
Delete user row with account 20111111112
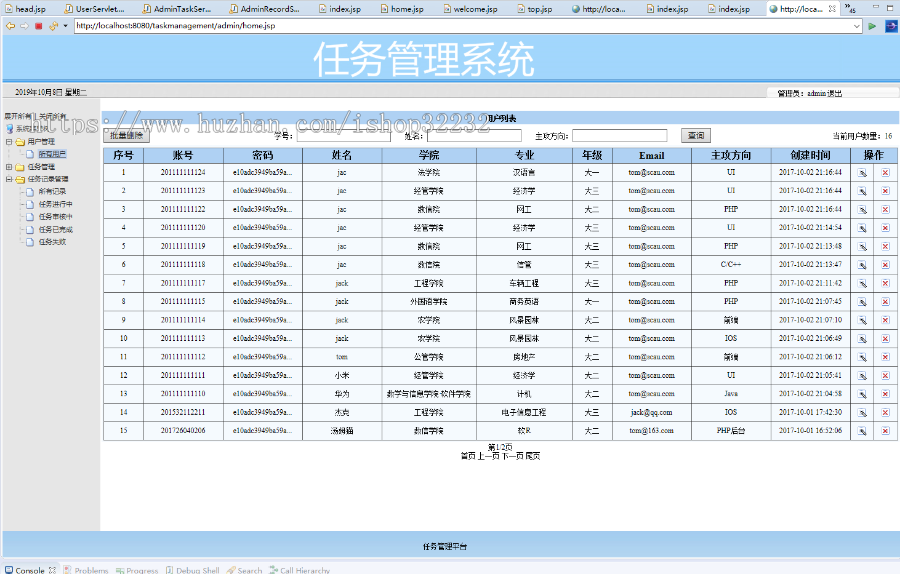point(885,357)
